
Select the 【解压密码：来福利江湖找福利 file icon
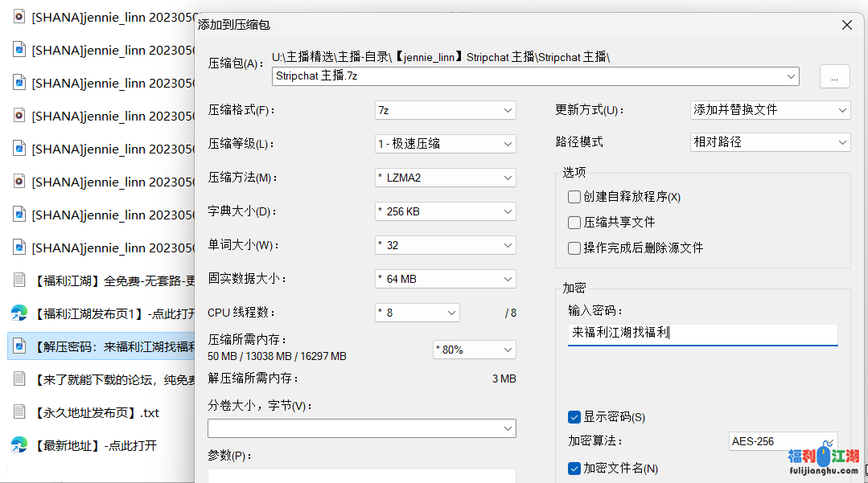click(x=19, y=346)
